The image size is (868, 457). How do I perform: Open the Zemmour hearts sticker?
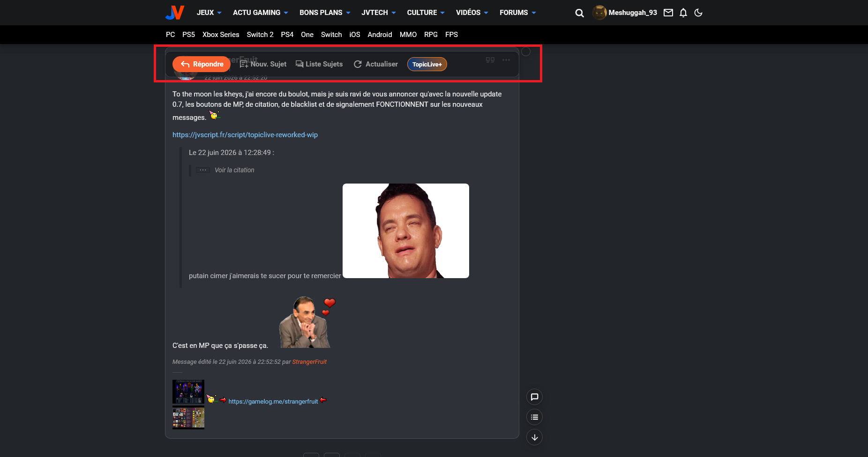[307, 322]
